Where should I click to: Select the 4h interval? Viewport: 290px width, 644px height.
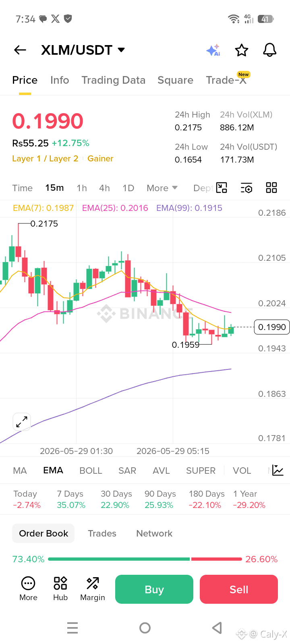(x=105, y=188)
